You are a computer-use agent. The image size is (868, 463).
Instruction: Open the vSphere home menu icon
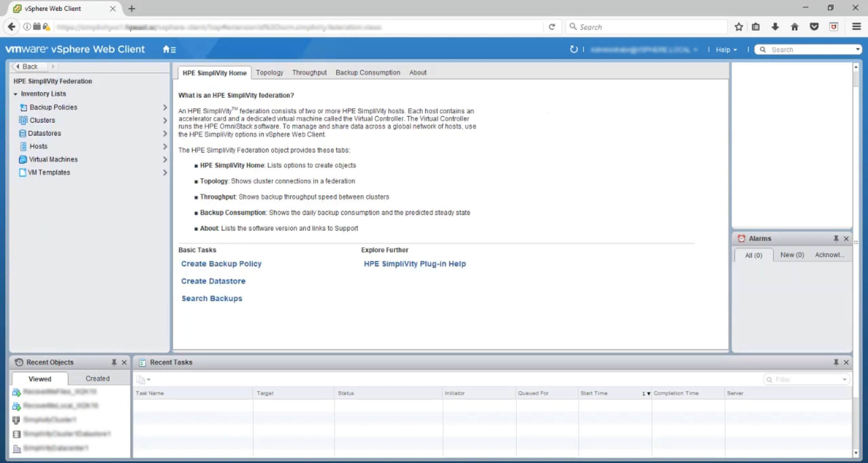[x=169, y=49]
